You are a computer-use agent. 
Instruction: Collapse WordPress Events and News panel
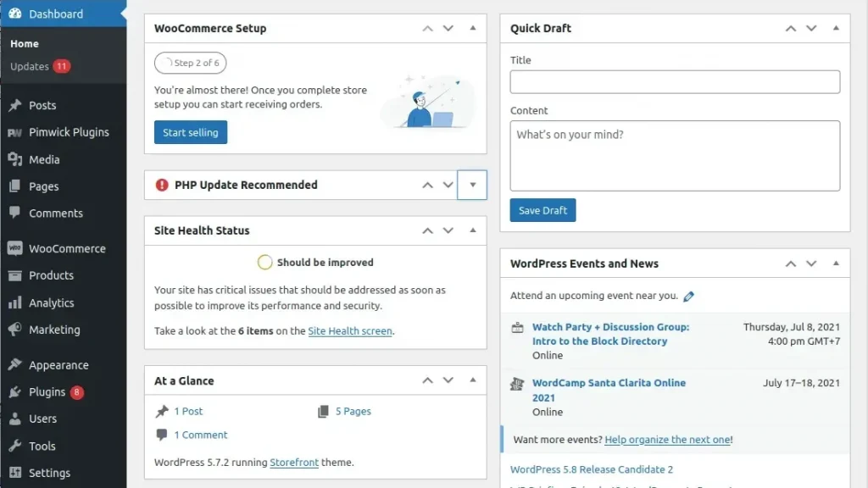pos(836,263)
